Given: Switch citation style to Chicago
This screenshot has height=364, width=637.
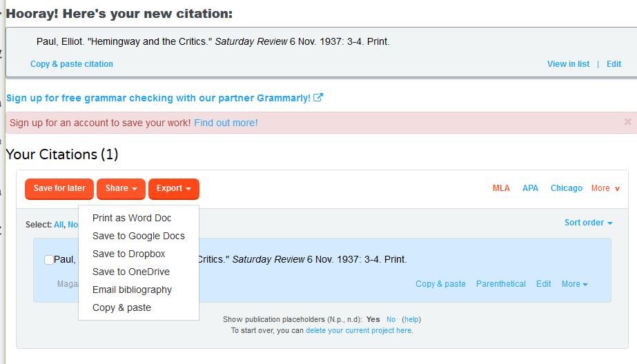Looking at the screenshot, I should coord(566,188).
